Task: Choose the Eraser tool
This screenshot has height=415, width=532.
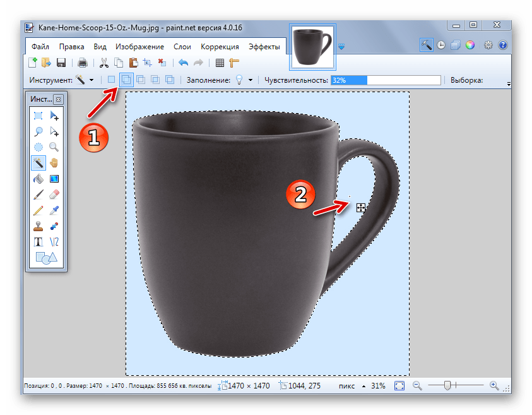Action: [54, 195]
